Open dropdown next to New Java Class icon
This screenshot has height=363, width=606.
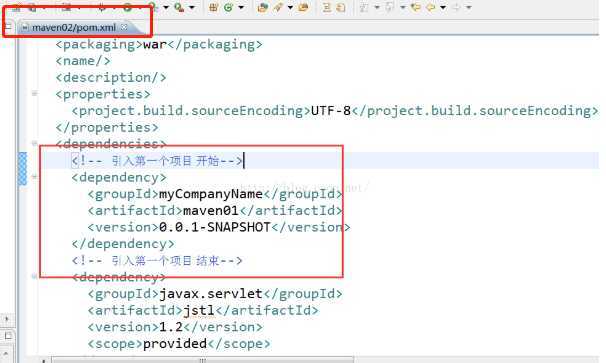click(241, 7)
